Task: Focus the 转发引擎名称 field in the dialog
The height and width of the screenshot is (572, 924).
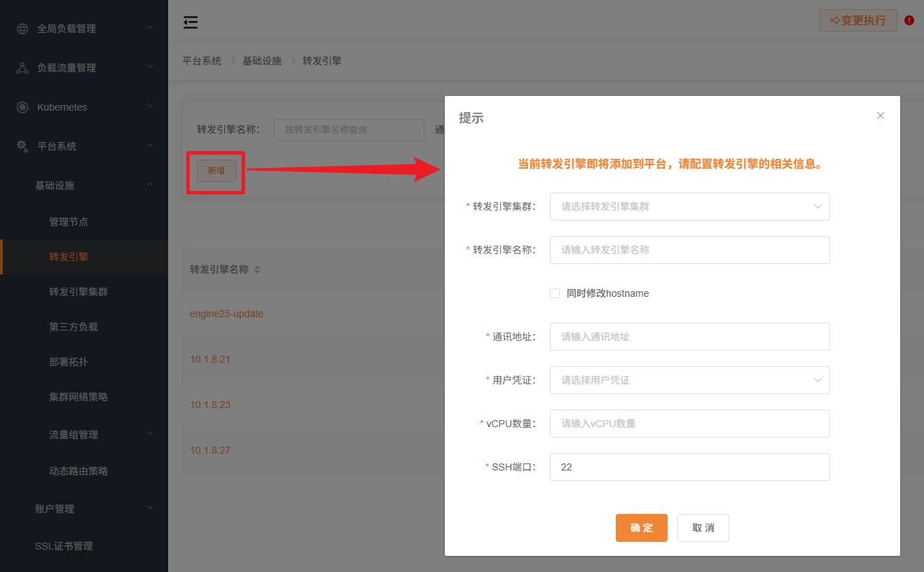Action: [x=690, y=250]
